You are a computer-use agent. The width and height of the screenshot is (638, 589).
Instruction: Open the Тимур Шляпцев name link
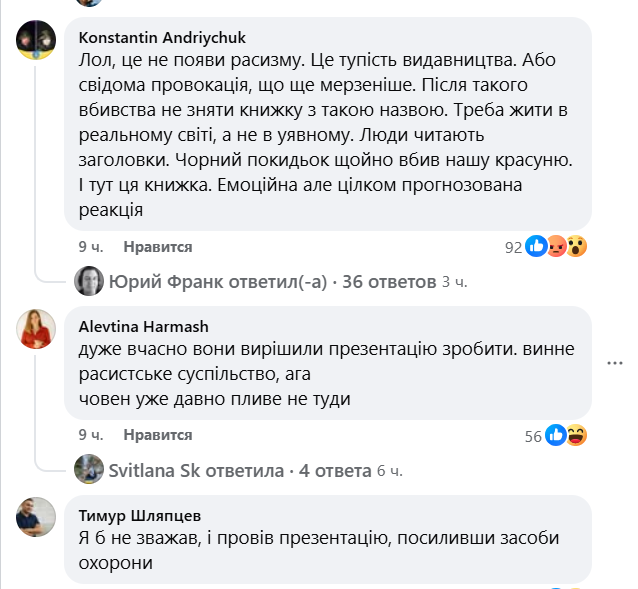point(139,515)
